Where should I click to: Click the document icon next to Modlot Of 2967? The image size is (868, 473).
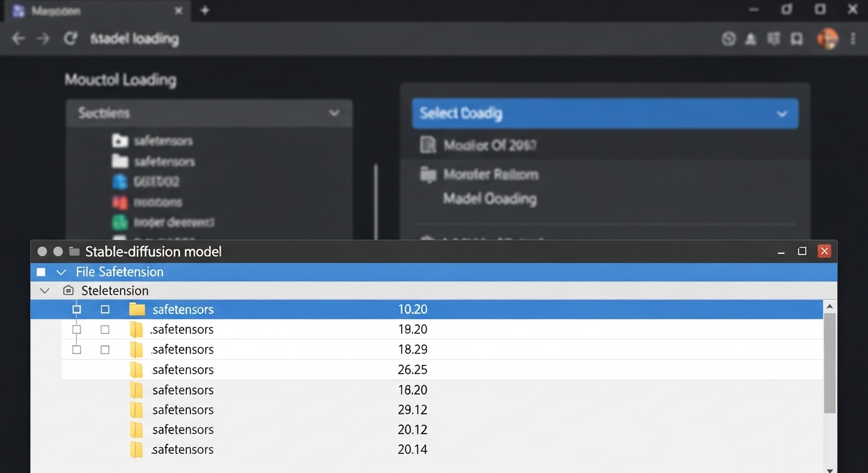click(x=427, y=145)
